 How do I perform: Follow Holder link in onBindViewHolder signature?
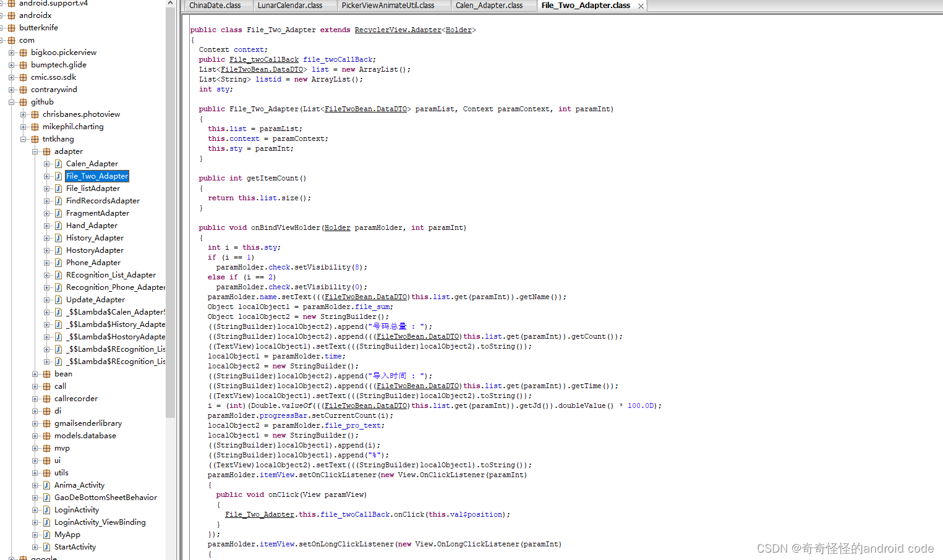338,227
